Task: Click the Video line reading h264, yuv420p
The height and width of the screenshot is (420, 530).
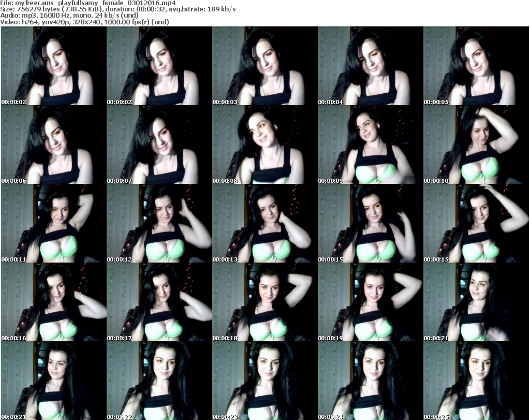Action: coord(84,22)
